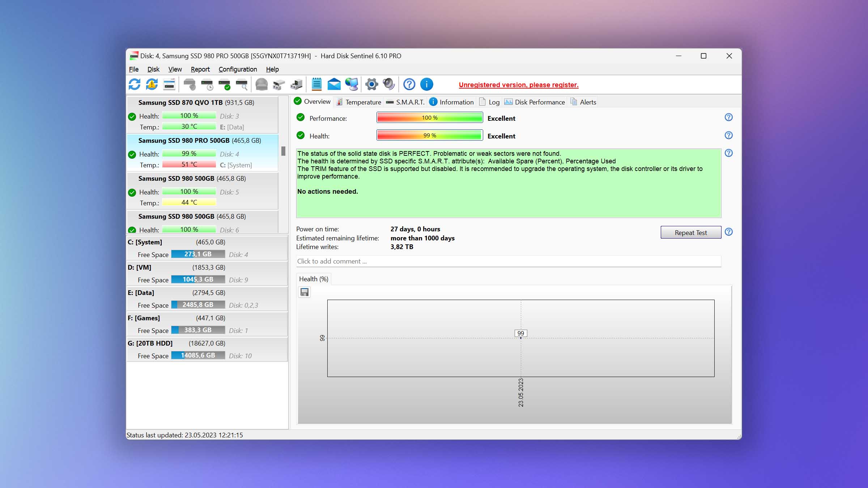The width and height of the screenshot is (868, 488).
Task: Switch to the Temperature tab
Action: pos(359,102)
